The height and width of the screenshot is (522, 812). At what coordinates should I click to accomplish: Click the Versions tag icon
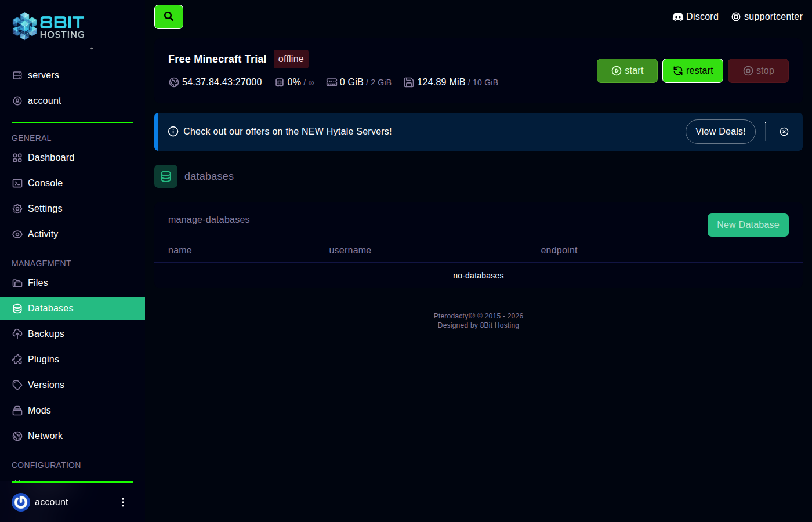click(x=17, y=385)
